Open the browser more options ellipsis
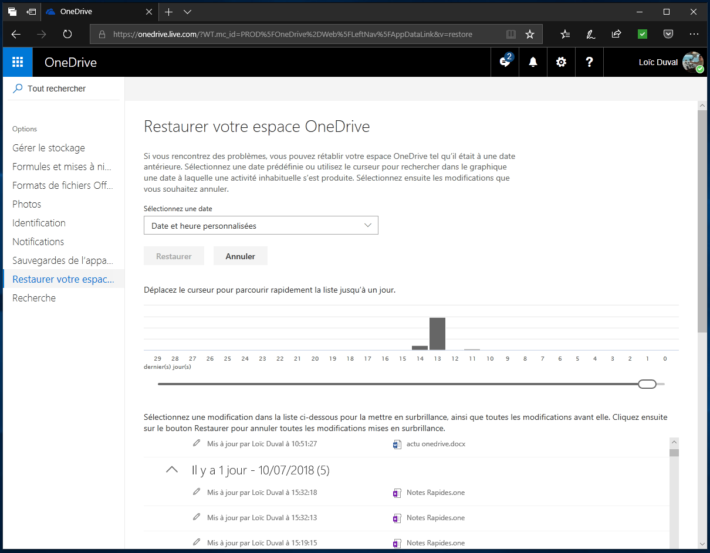This screenshot has height=553, width=710. click(x=694, y=34)
